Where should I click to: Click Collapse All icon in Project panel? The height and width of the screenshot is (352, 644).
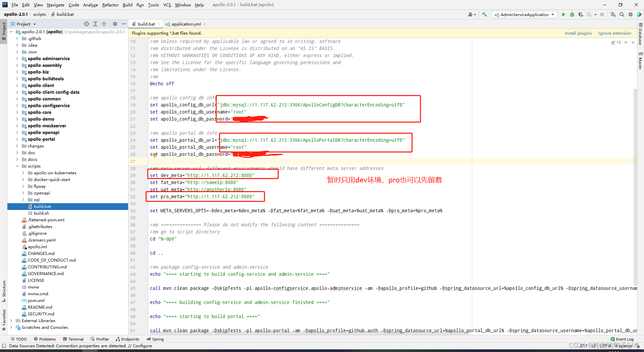pos(104,24)
